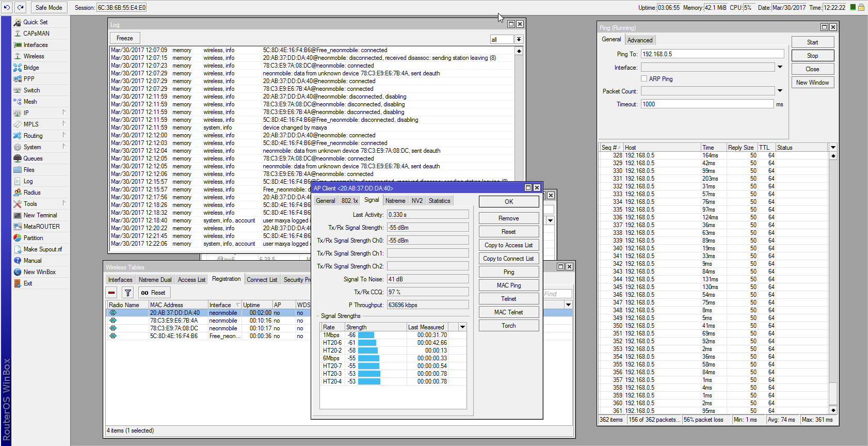The height and width of the screenshot is (446, 868).
Task: Expand the Tools submenu
Action: pos(64,203)
